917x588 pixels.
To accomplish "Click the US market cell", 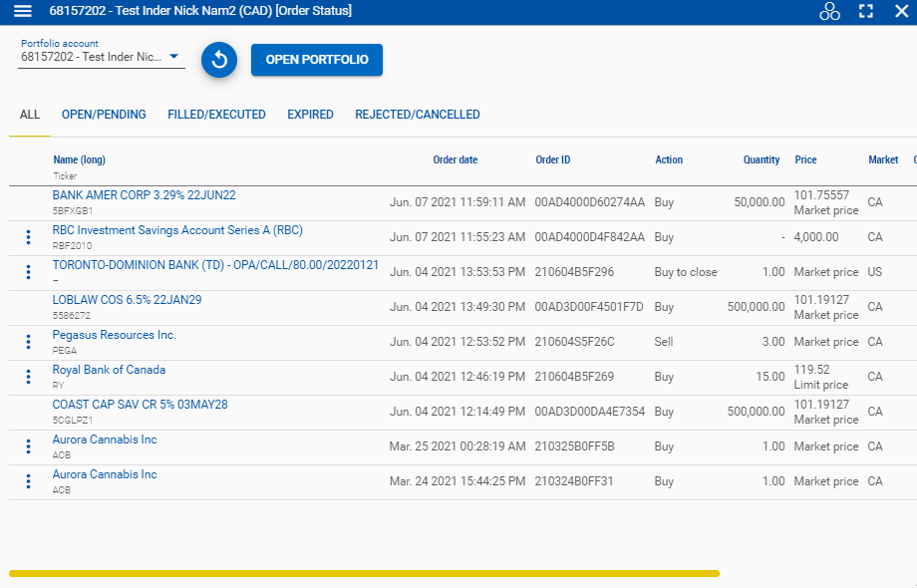I will [x=875, y=272].
